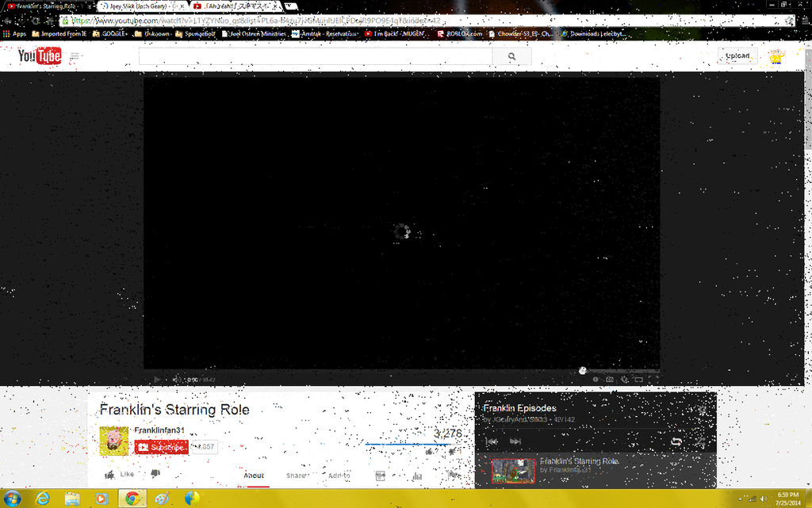812x508 pixels.
Task: Open the account avatar icon
Action: (x=776, y=56)
